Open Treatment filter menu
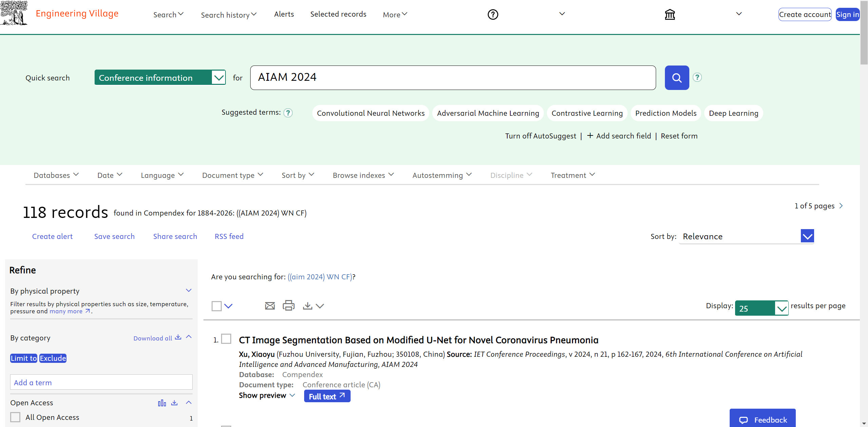 [573, 175]
